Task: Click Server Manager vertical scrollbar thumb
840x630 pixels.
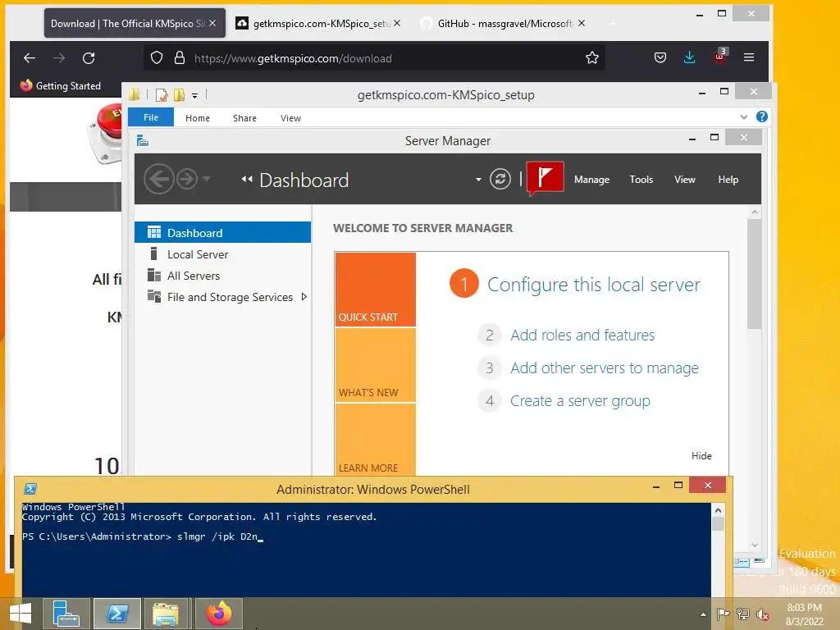Action: [x=755, y=274]
